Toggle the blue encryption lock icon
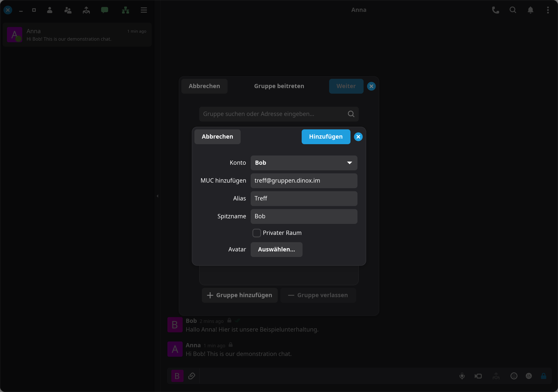This screenshot has width=558, height=392. tap(544, 376)
